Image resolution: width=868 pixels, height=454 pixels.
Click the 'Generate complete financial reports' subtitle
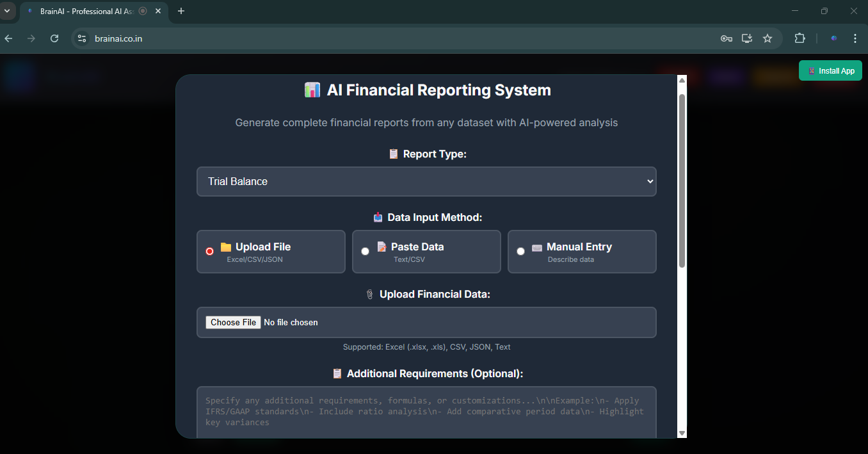426,122
